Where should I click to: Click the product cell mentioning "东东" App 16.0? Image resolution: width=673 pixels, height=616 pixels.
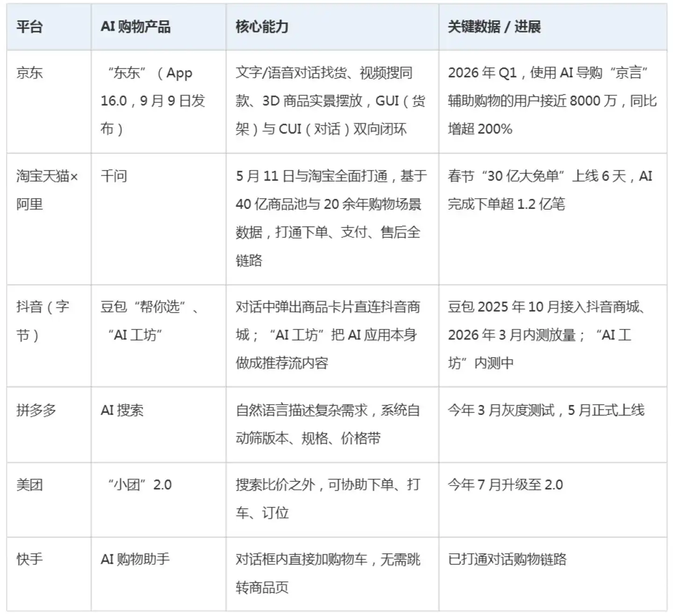pos(158,102)
